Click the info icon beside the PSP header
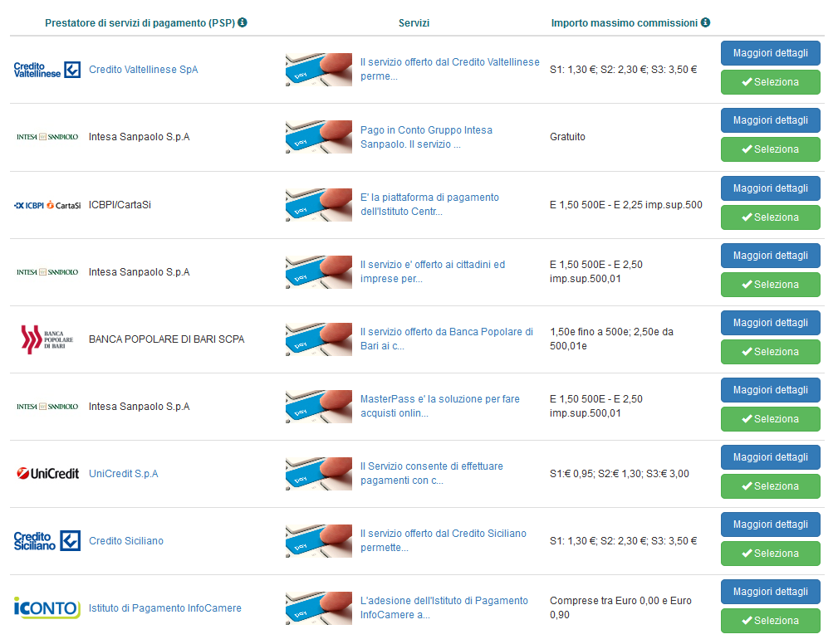This screenshot has height=644, width=838. [243, 22]
